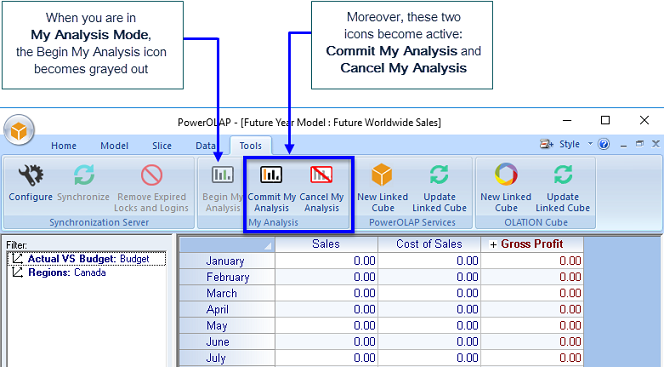
Task: Click the February Cost of Sales cell
Action: [x=429, y=277]
